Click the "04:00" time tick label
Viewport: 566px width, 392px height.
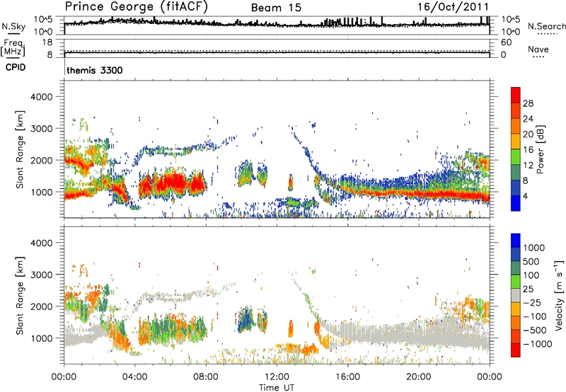click(134, 377)
